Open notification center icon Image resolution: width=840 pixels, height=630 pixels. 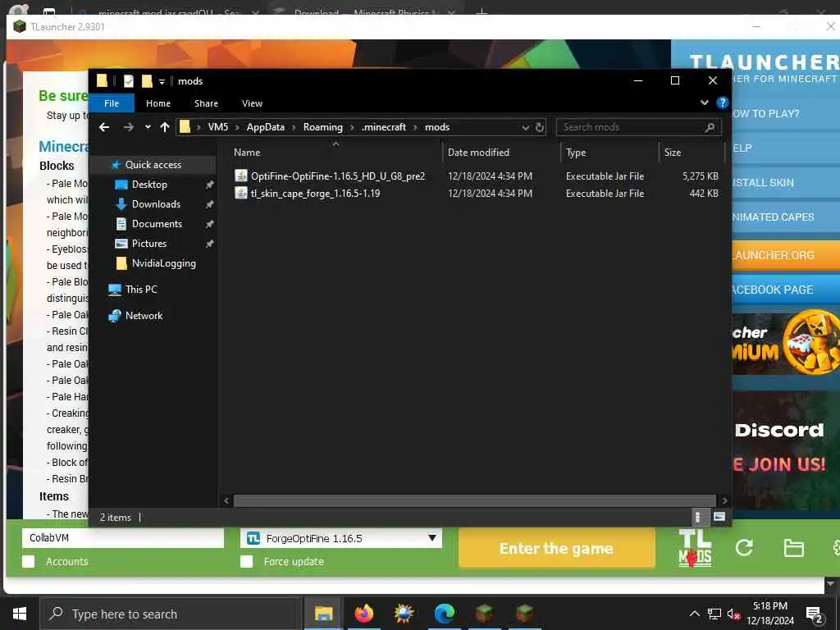[x=815, y=614]
